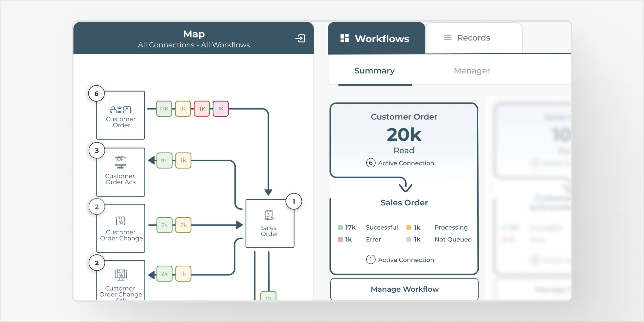Click the Manage Workflow button
Viewport: 644px width, 322px height.
pos(404,289)
